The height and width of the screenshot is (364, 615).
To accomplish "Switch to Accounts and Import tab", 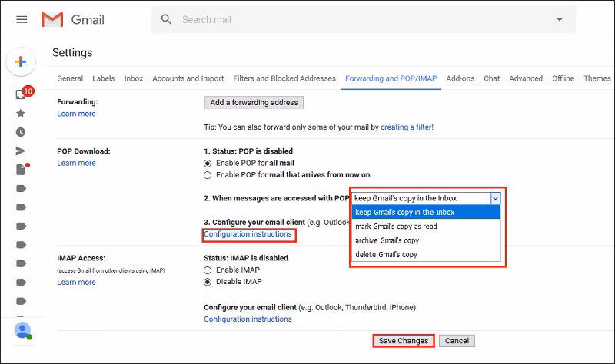I will [x=188, y=78].
